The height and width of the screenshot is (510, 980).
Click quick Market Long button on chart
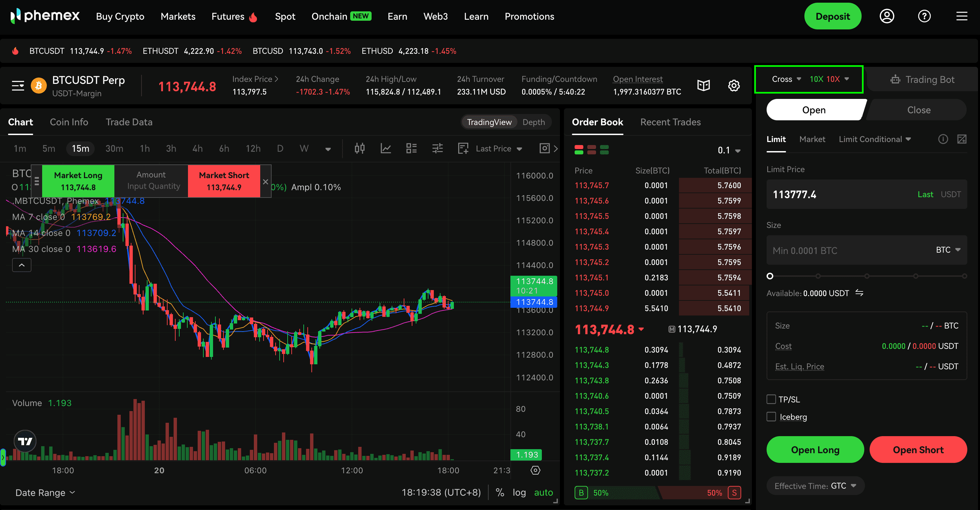pos(78,181)
